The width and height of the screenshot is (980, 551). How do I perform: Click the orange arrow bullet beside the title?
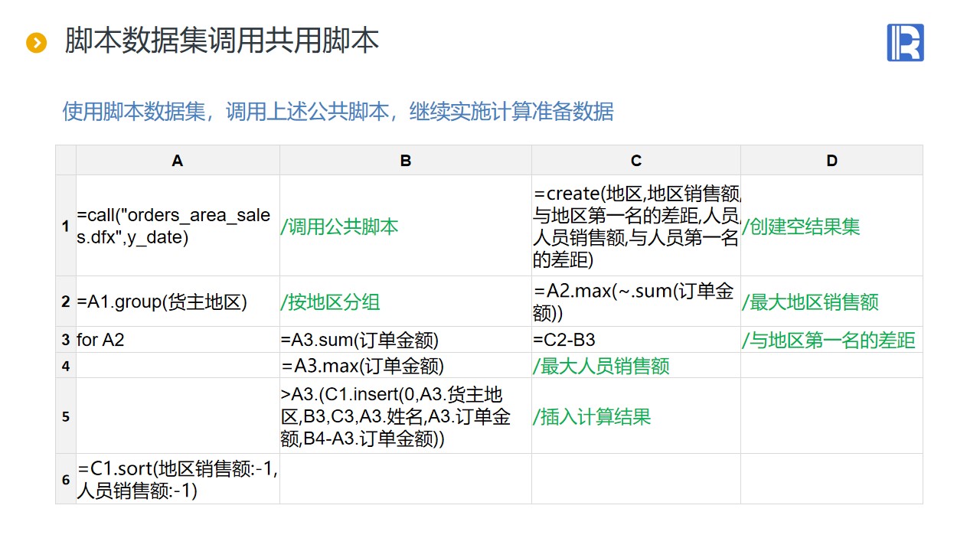[36, 43]
